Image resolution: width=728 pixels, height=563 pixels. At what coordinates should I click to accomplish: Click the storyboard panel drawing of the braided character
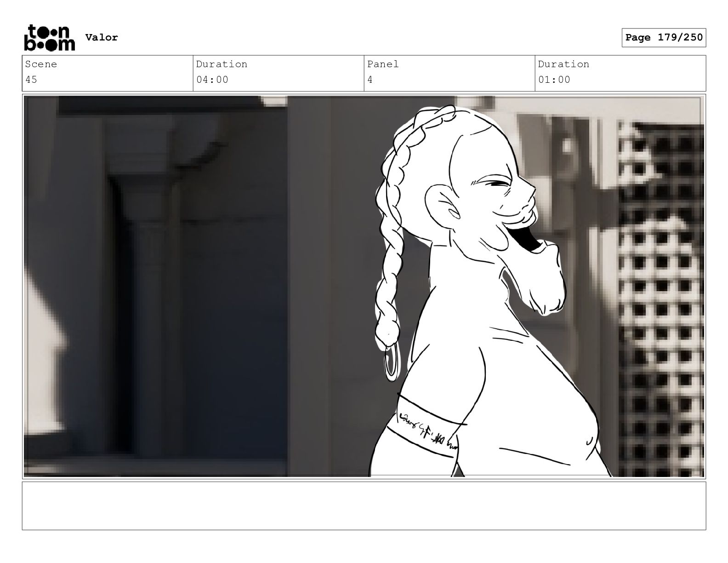point(364,287)
